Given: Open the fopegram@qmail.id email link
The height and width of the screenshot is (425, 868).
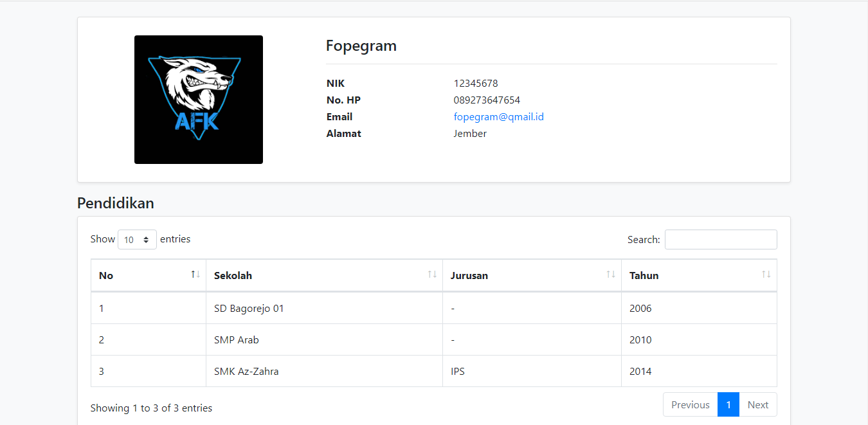Looking at the screenshot, I should (499, 117).
